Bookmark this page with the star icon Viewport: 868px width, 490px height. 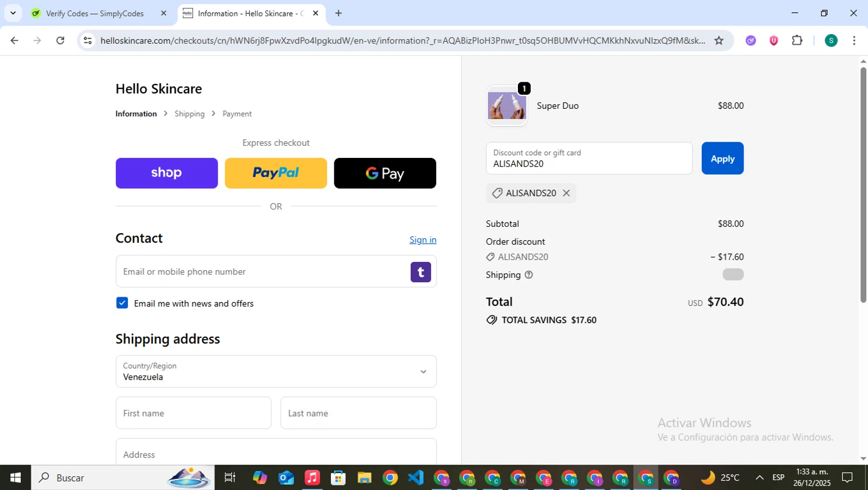click(719, 40)
